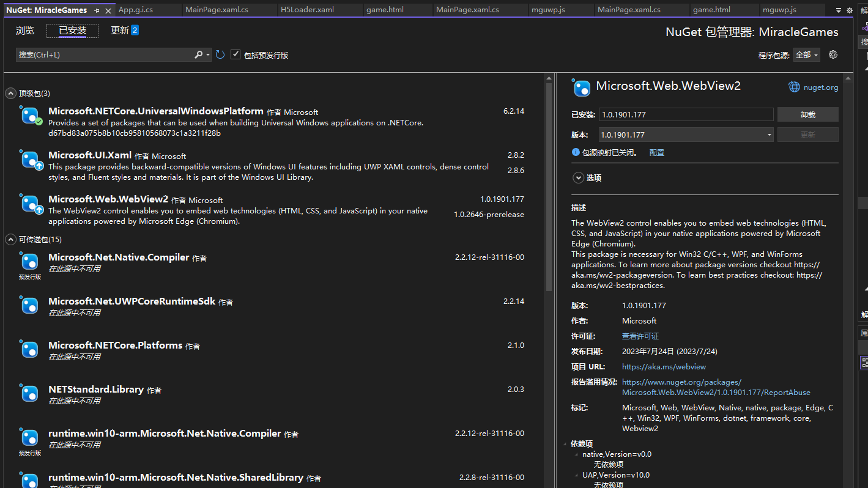Click installed version 6.2.14 of UniversalWindowsPlatform
Image resolution: width=868 pixels, height=488 pixels.
pos(514,111)
